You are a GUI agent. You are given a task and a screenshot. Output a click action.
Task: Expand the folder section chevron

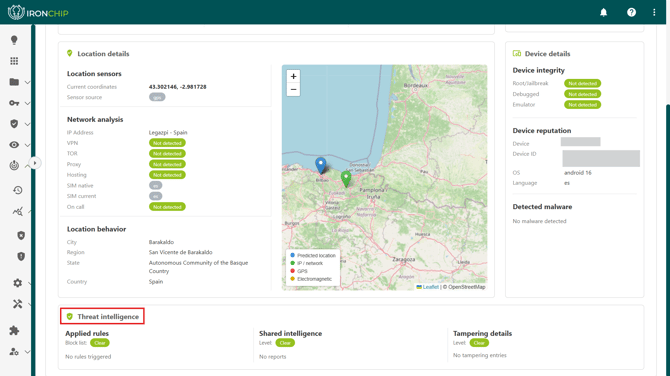tap(27, 82)
